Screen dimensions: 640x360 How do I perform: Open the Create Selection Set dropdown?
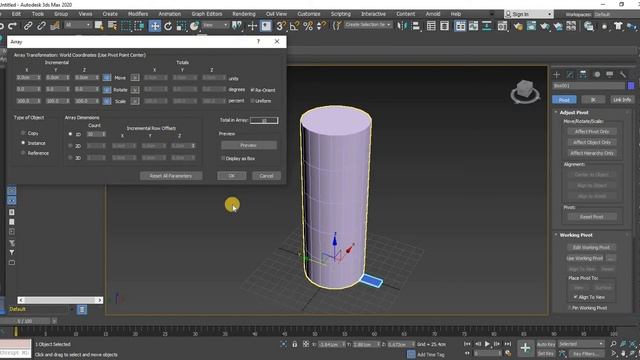368,25
